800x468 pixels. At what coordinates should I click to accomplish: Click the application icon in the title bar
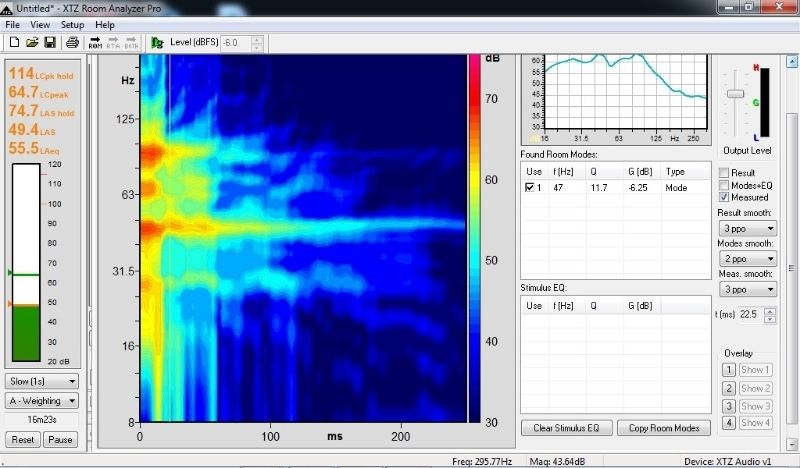click(6, 8)
